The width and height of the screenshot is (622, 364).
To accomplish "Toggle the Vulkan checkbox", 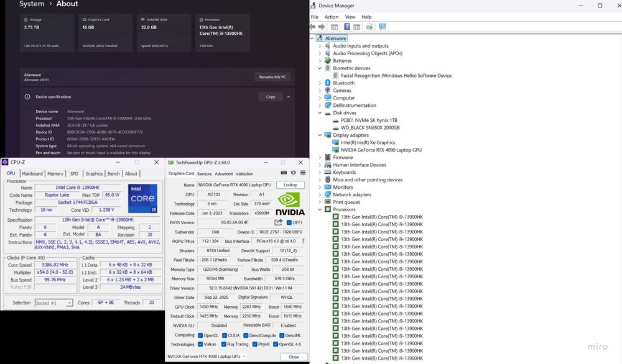I will (x=200, y=344).
